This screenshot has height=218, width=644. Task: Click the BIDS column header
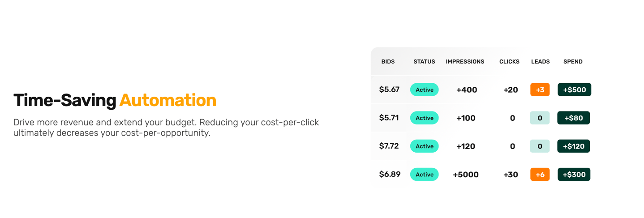388,62
